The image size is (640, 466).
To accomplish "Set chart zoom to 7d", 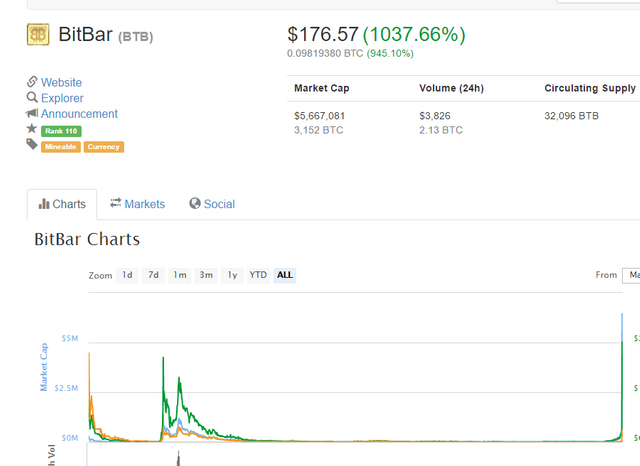I will pos(153,275).
